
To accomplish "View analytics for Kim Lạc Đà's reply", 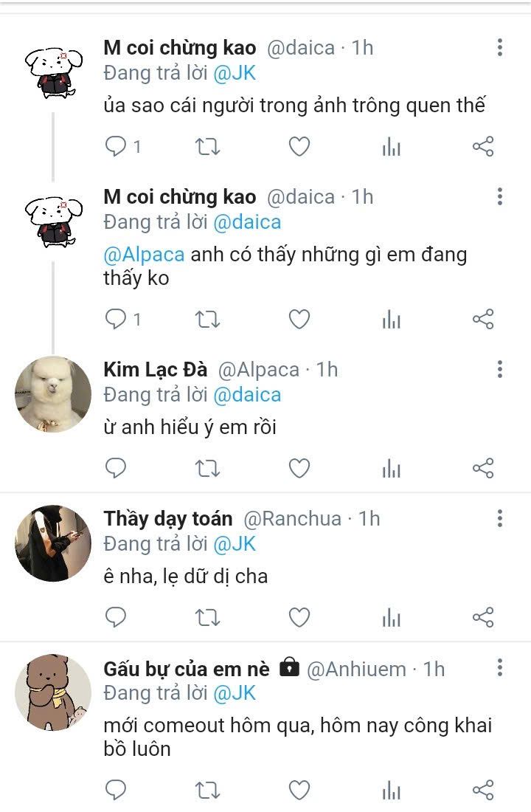I will tap(392, 468).
